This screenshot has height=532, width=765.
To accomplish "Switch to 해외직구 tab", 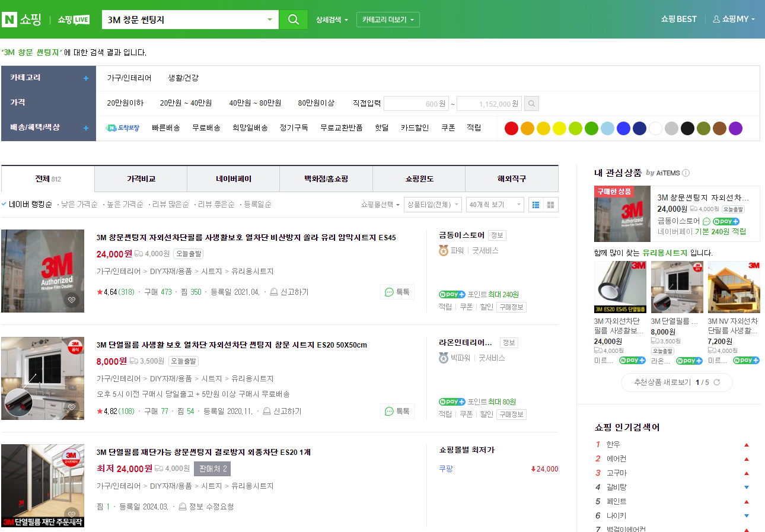I will [x=512, y=179].
